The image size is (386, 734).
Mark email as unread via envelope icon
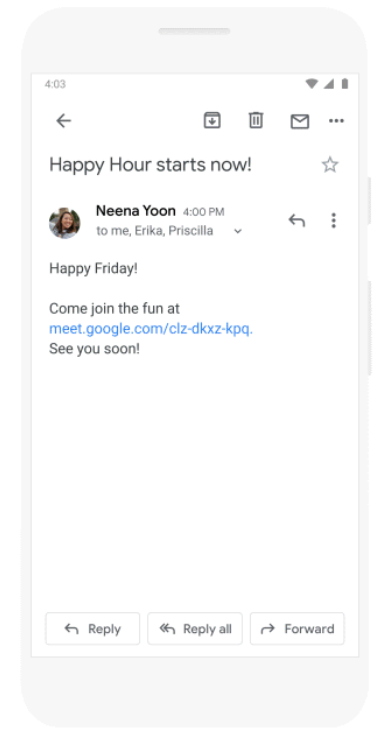pos(300,122)
